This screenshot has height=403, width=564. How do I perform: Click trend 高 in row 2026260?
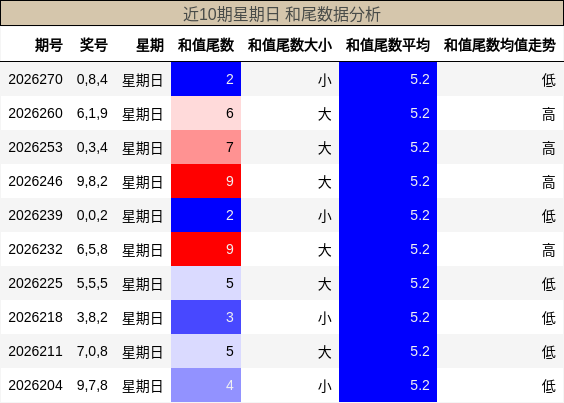click(549, 114)
